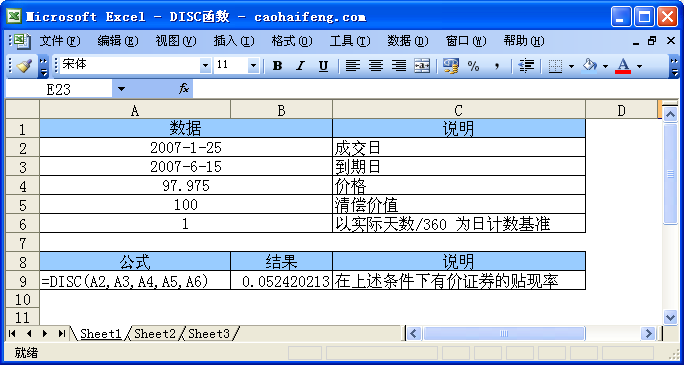
Task: Open Fill Color dropdown arrow
Action: (x=605, y=66)
